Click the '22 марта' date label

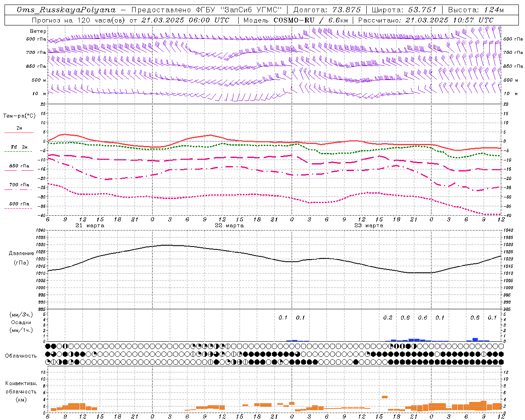click(229, 226)
